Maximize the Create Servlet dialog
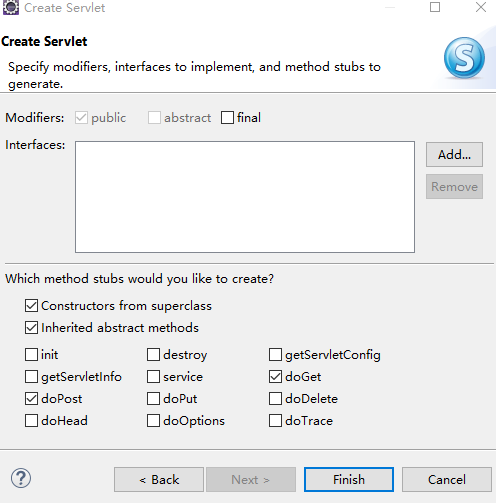 coord(435,7)
